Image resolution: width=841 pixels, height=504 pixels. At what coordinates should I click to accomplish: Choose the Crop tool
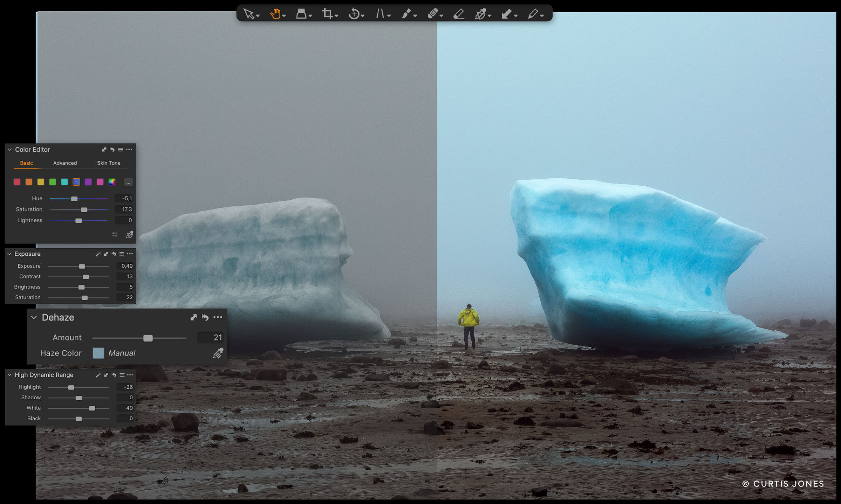[327, 14]
